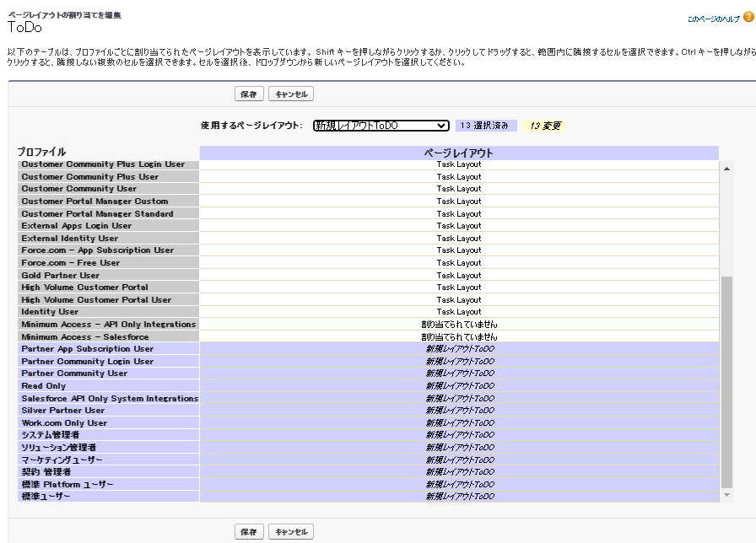756x543 pixels.
Task: Click layout cell for Minimum Access - Salesforce
Action: [x=459, y=336]
